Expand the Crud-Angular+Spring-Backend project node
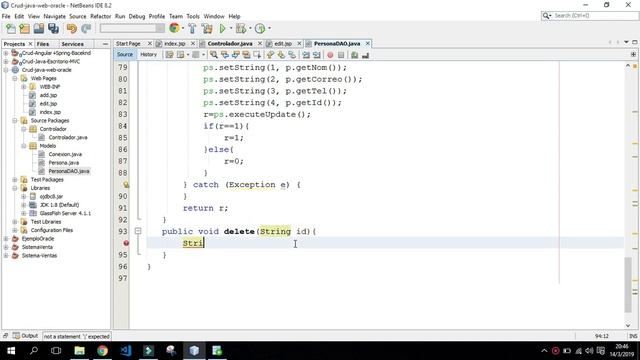 tap(6, 53)
